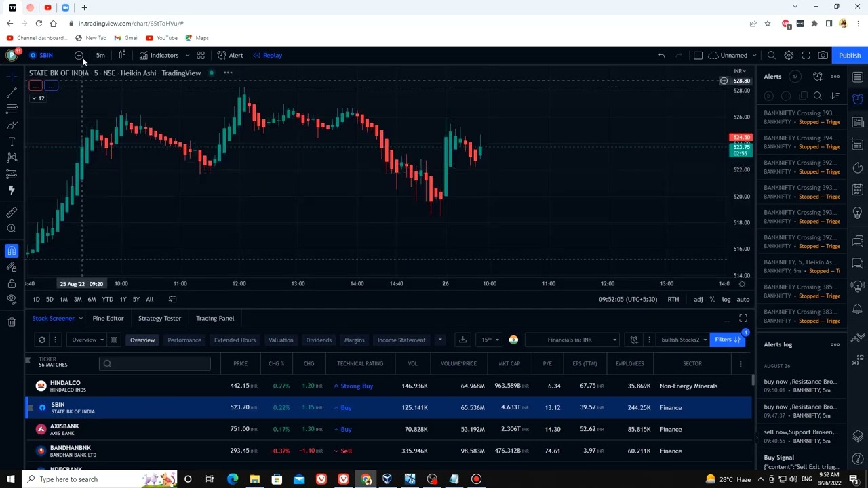Open the Unnamed layout dropdown

coord(734,55)
